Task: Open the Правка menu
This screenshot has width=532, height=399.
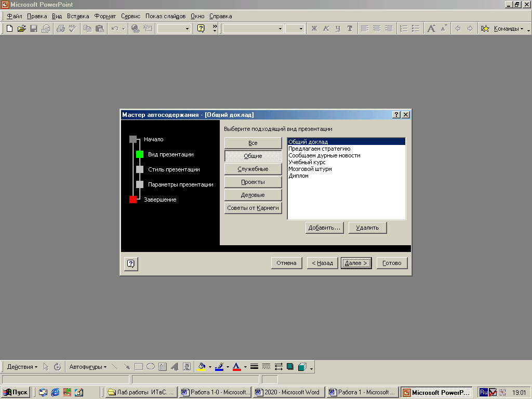Action: pos(37,16)
